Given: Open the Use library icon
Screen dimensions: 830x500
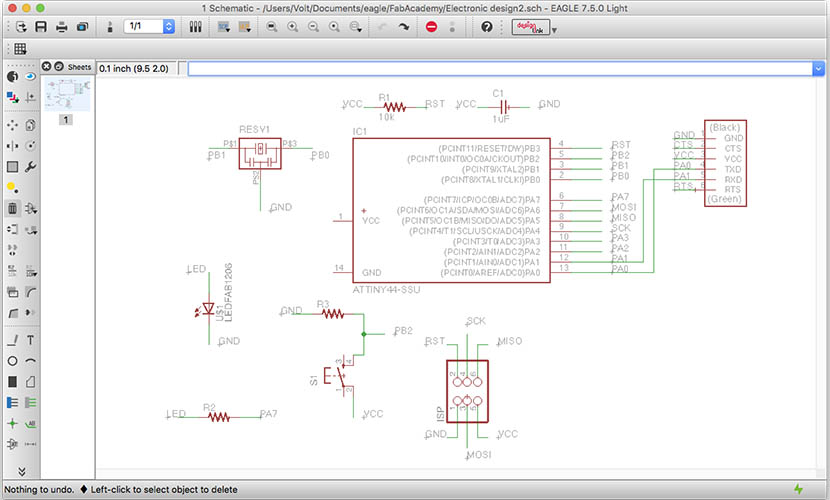Looking at the screenshot, I should tap(195, 26).
